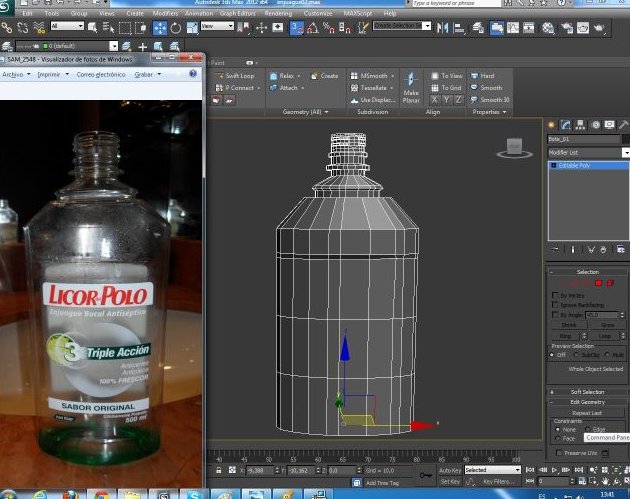Select the Off preview selection radio
The width and height of the screenshot is (630, 499).
pyautogui.click(x=552, y=355)
